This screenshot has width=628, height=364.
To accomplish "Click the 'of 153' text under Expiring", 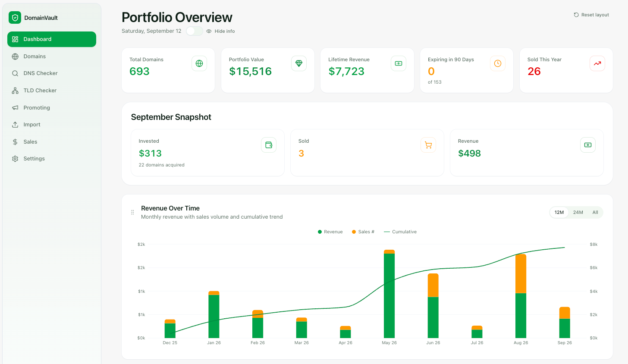I will tap(434, 82).
